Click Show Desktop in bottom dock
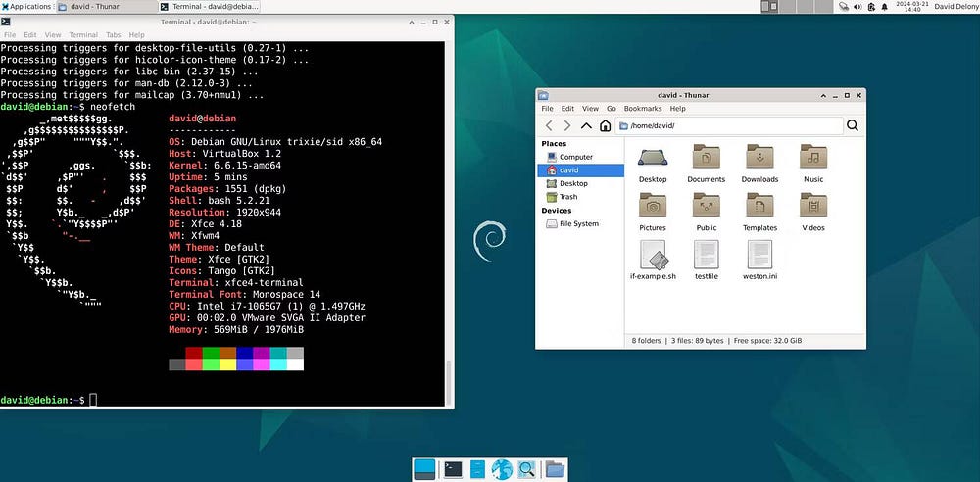This screenshot has height=482, width=980. click(x=425, y=469)
